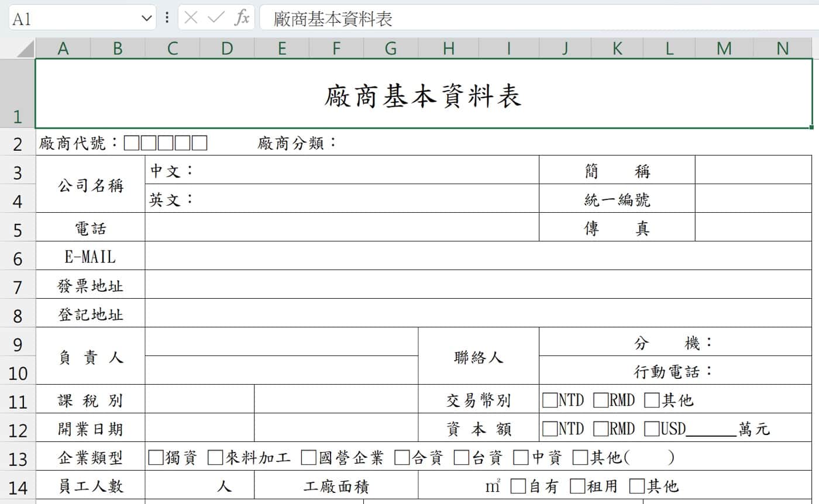The height and width of the screenshot is (504, 819).
Task: Select the 傳真 label cell
Action: 617,227
